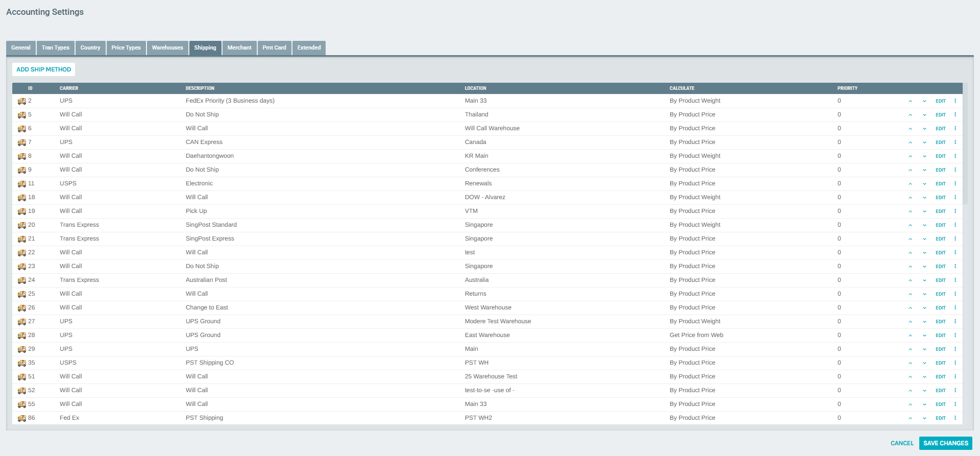Open more options for row ID 28
The width and height of the screenshot is (980, 456).
click(955, 335)
